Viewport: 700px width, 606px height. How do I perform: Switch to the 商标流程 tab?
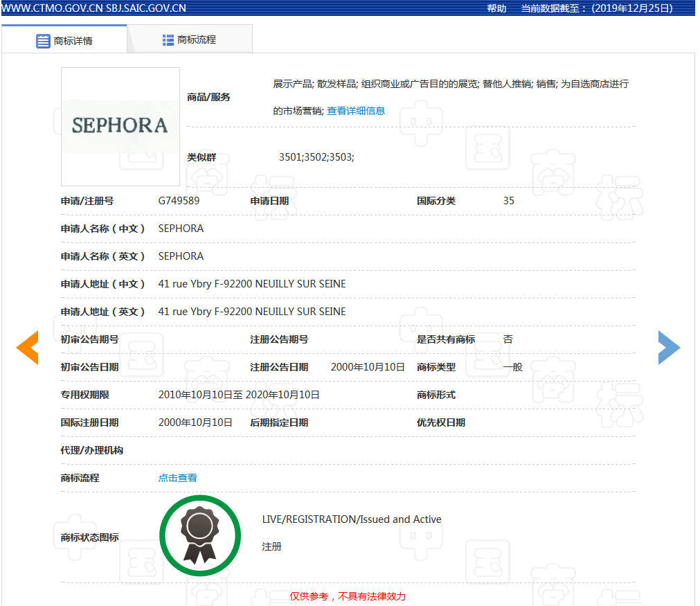click(x=190, y=39)
